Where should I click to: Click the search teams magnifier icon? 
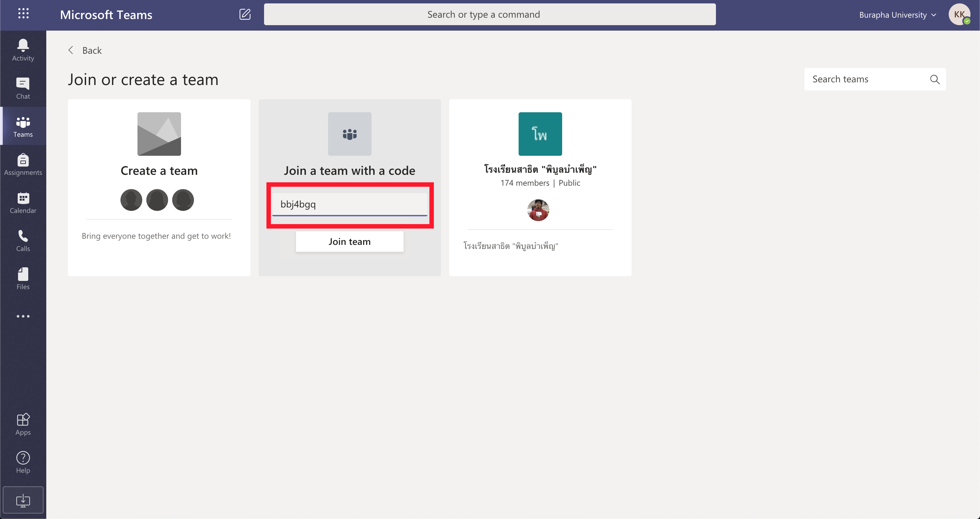click(x=935, y=79)
